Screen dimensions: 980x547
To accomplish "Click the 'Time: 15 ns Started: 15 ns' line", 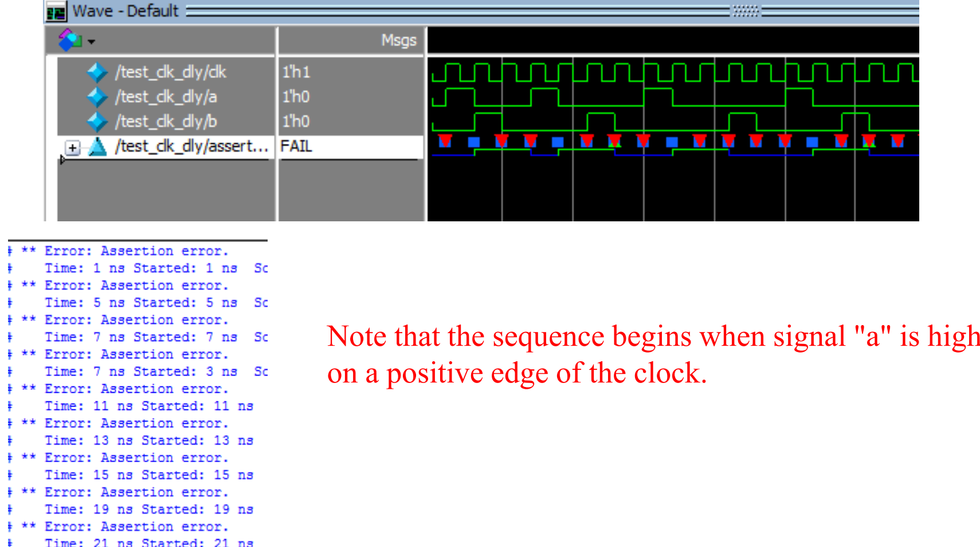I will point(149,475).
